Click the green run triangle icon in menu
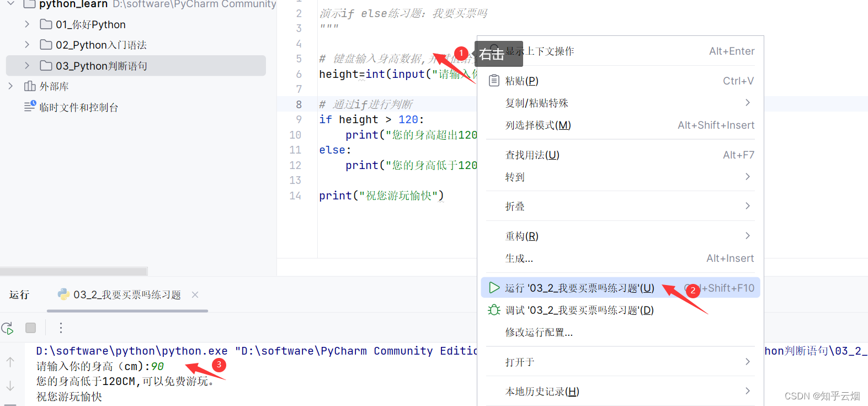Viewport: 868px width, 406px height. coord(494,288)
